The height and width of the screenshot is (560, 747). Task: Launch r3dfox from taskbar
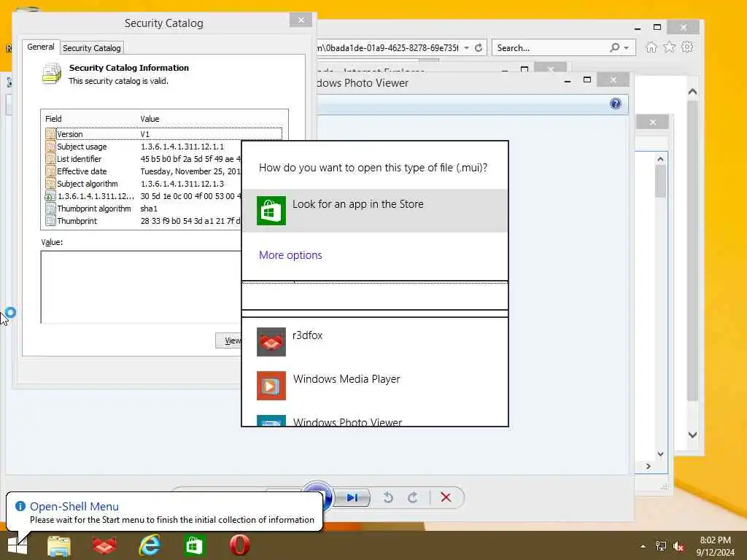click(x=104, y=545)
